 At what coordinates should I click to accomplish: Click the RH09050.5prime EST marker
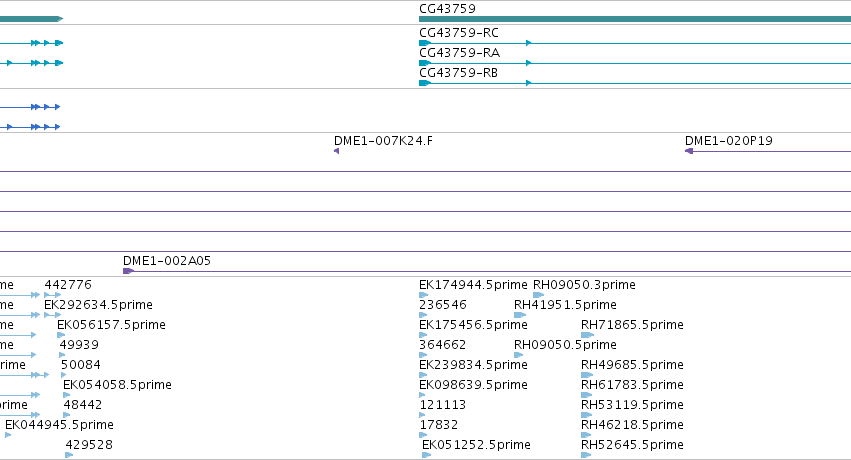pyautogui.click(x=518, y=355)
